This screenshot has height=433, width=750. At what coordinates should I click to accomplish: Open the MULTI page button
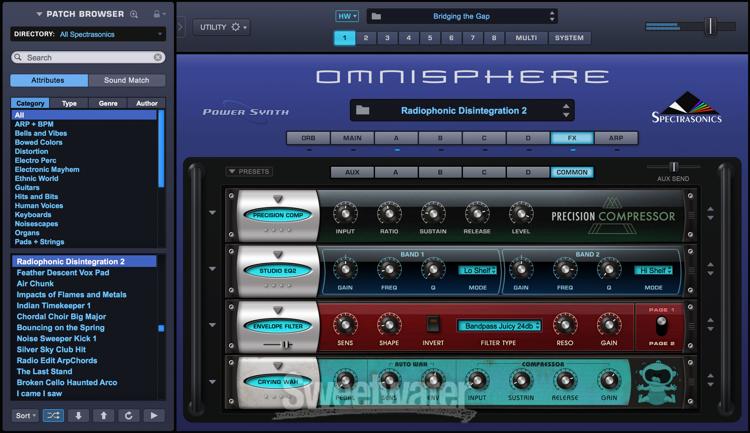[526, 37]
